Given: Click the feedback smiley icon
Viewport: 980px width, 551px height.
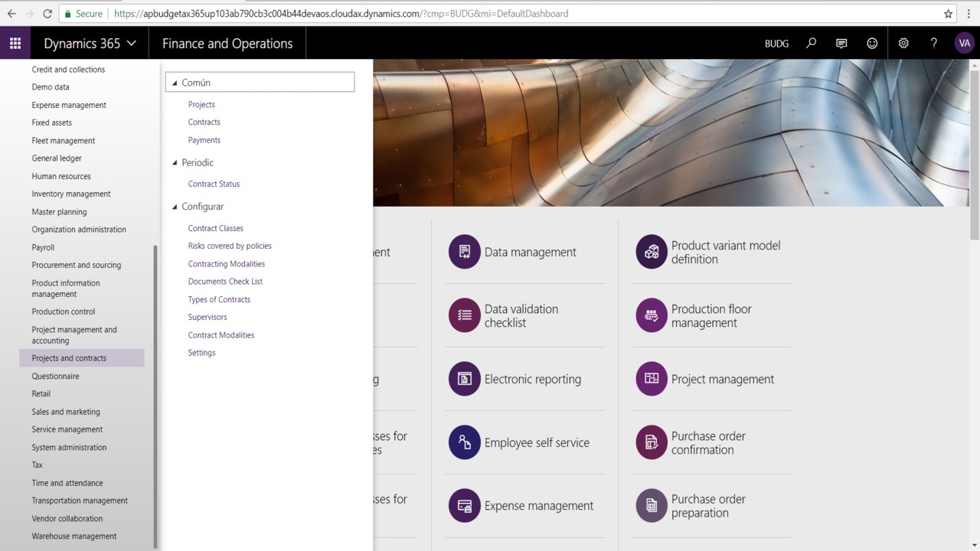Looking at the screenshot, I should (x=872, y=44).
